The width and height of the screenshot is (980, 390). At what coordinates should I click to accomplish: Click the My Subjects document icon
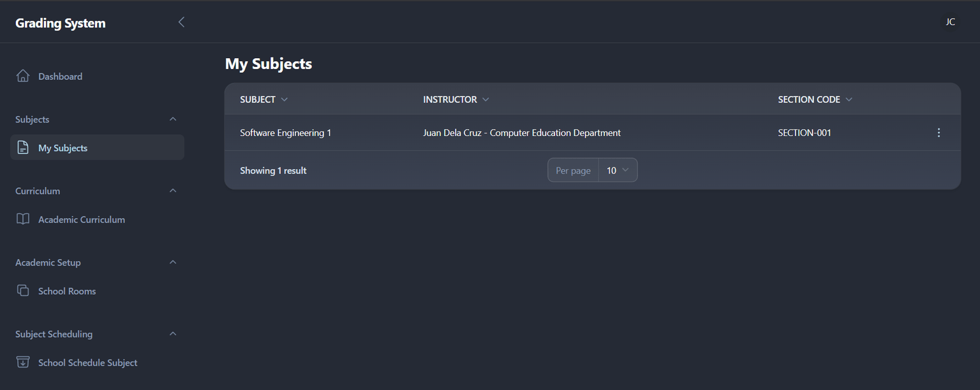point(23,147)
